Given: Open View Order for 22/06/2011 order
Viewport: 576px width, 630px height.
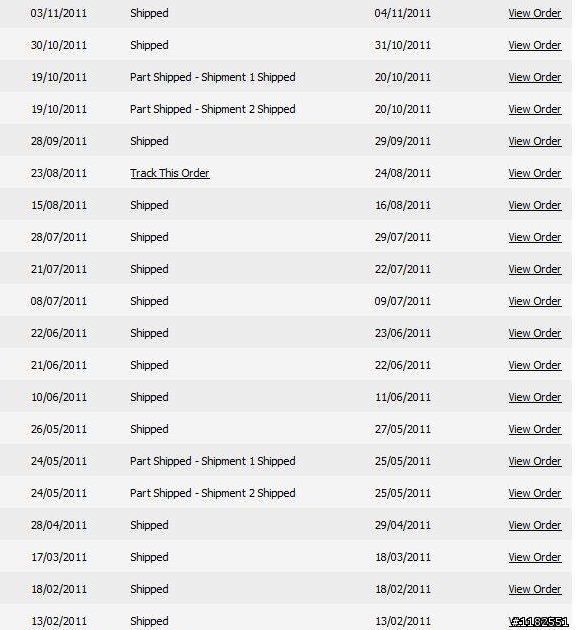Looking at the screenshot, I should pos(535,333).
